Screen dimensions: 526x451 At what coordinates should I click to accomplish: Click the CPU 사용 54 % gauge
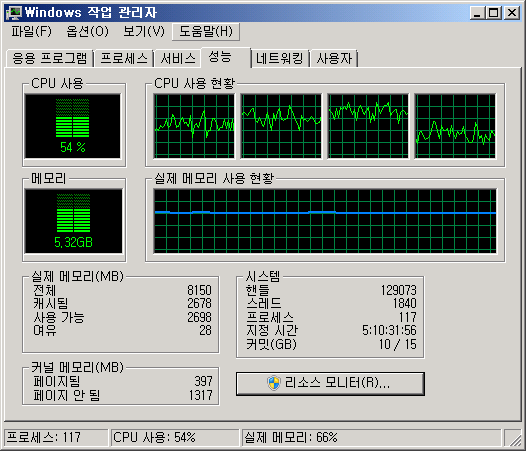(x=72, y=126)
